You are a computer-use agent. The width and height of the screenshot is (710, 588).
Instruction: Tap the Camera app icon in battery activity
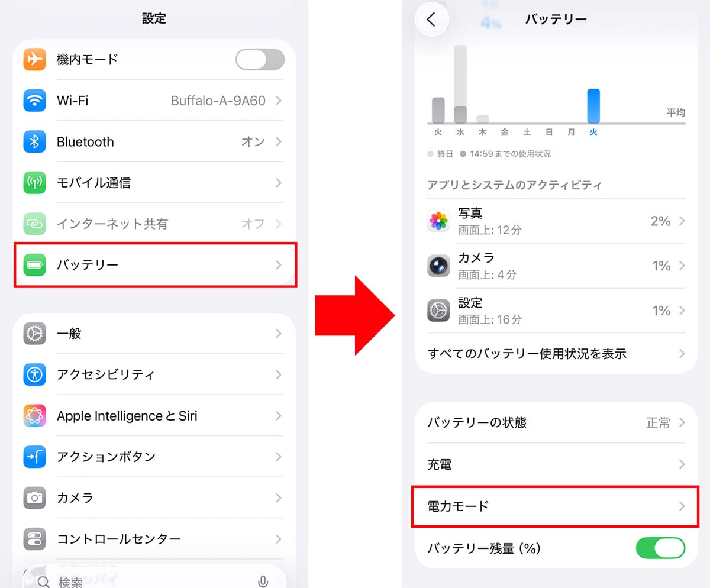[x=438, y=266]
